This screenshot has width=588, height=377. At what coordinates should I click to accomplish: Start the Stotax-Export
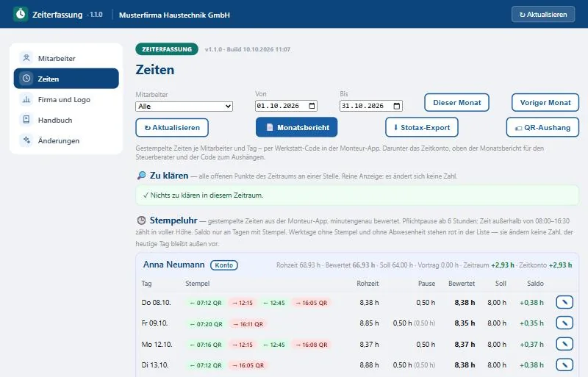pos(422,127)
